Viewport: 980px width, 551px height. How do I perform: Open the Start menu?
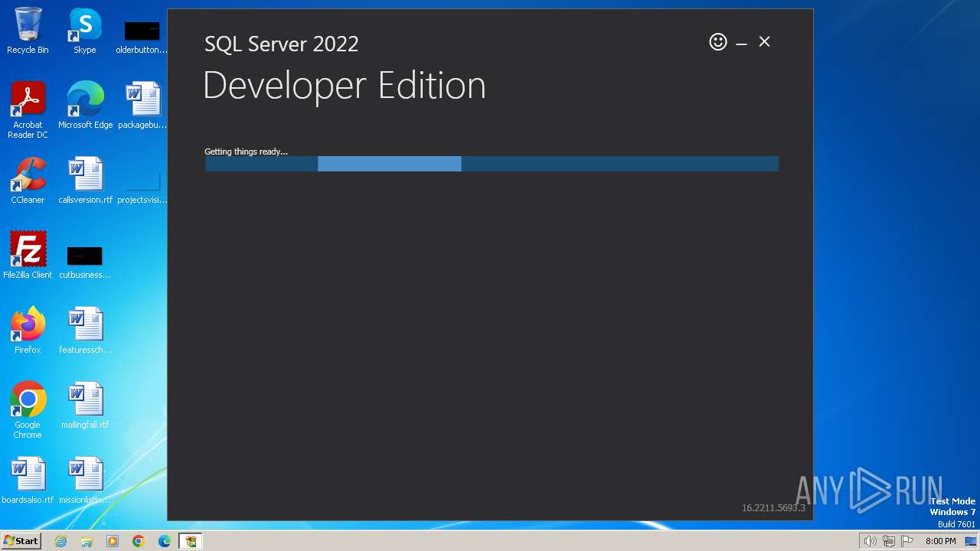pos(21,541)
